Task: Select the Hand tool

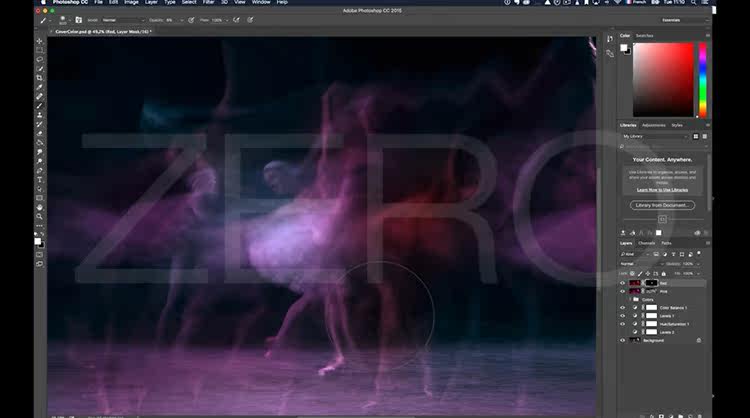Action: point(39,208)
